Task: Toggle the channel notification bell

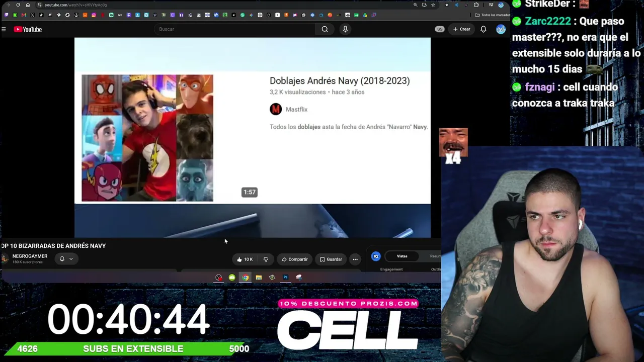Action: click(x=62, y=259)
